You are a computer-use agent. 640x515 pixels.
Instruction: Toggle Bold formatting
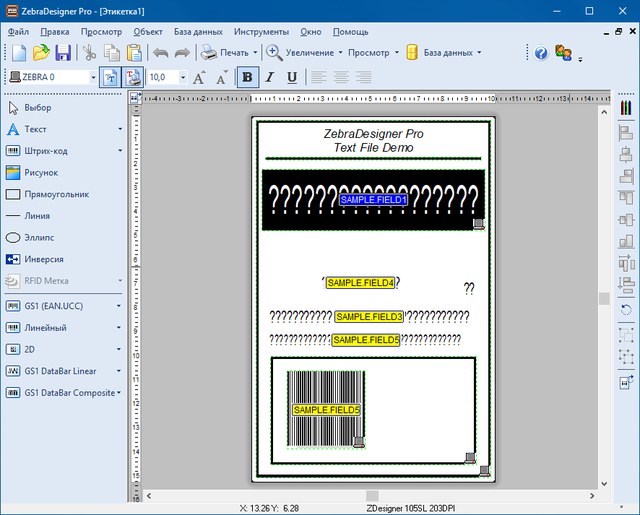247,77
